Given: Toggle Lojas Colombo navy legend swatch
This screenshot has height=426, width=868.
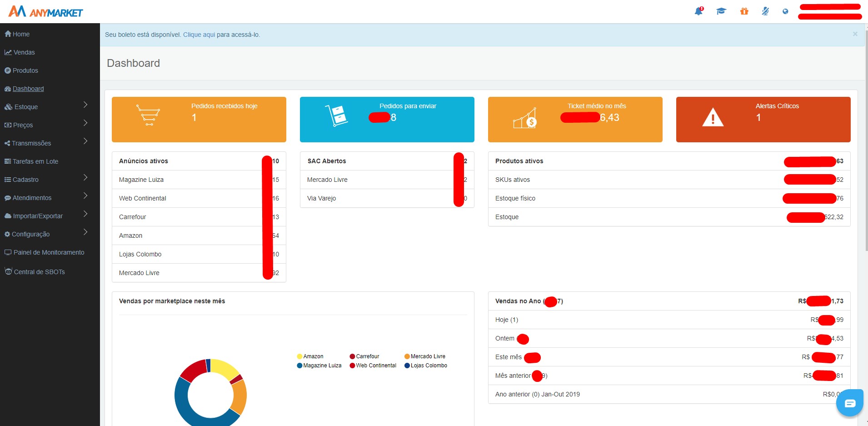Looking at the screenshot, I should (407, 366).
